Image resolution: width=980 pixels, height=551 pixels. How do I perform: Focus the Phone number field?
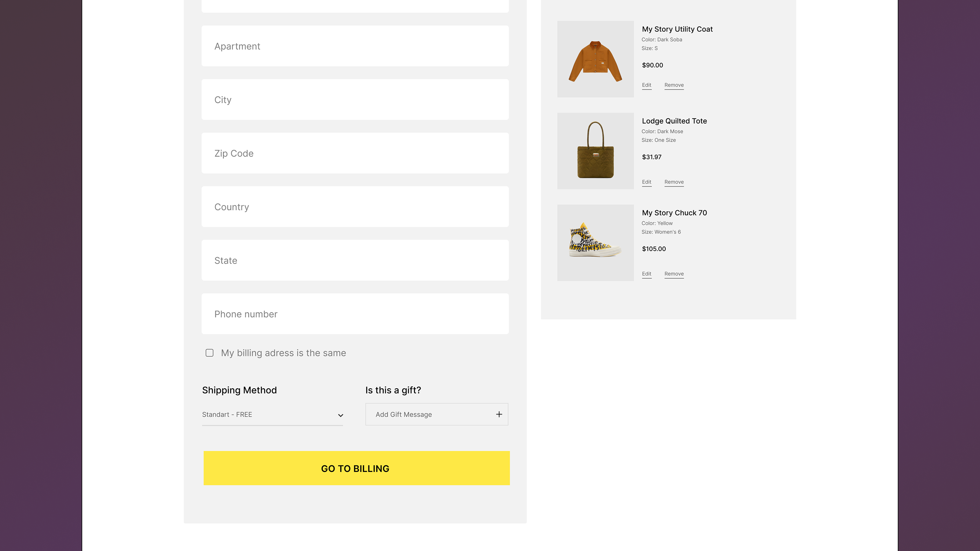pos(355,314)
